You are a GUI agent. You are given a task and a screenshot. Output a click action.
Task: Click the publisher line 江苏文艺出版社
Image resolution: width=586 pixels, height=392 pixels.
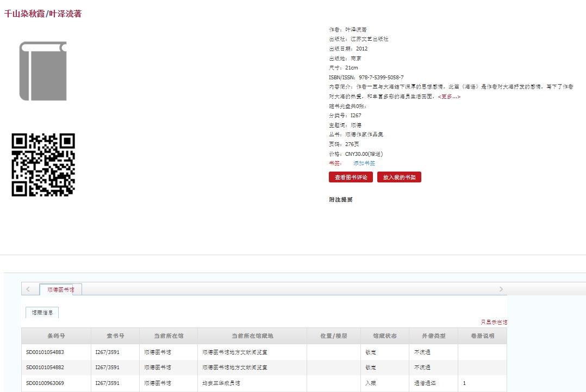[x=358, y=39]
